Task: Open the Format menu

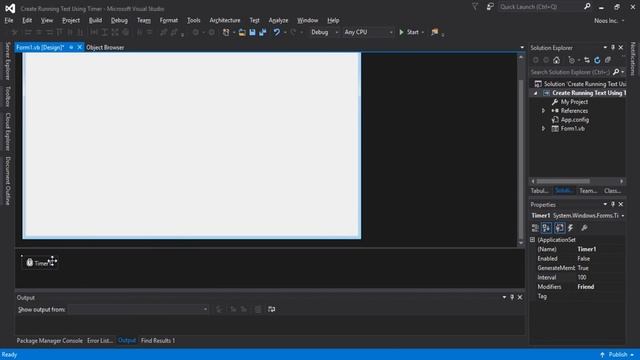Action: 169,20
